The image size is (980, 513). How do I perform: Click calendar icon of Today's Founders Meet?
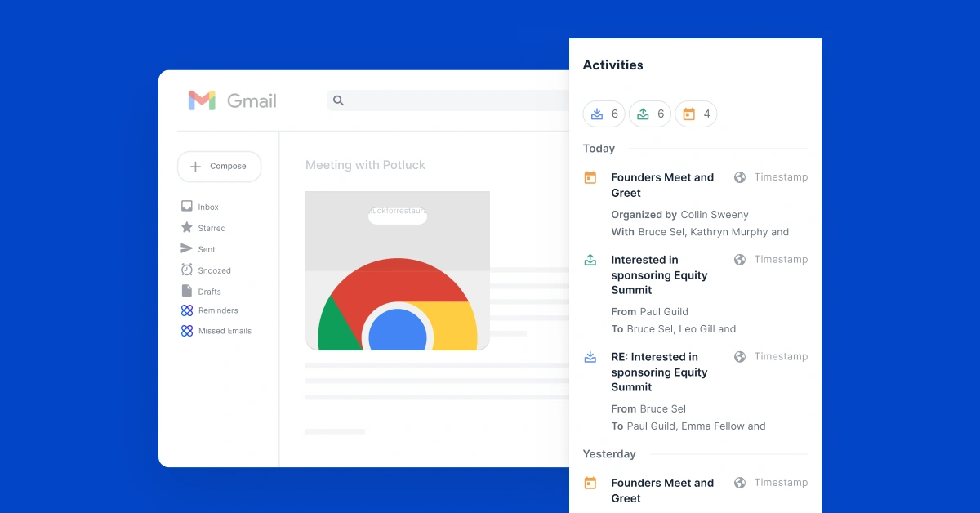tap(590, 177)
